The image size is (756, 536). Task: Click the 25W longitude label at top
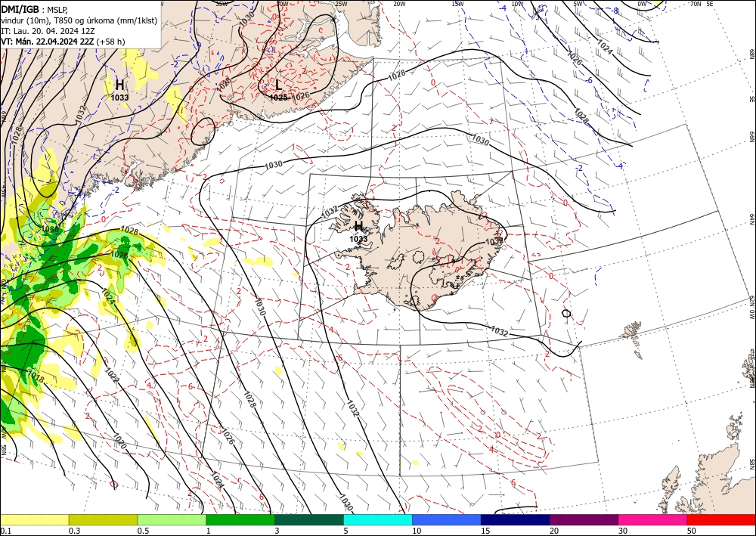[340, 4]
